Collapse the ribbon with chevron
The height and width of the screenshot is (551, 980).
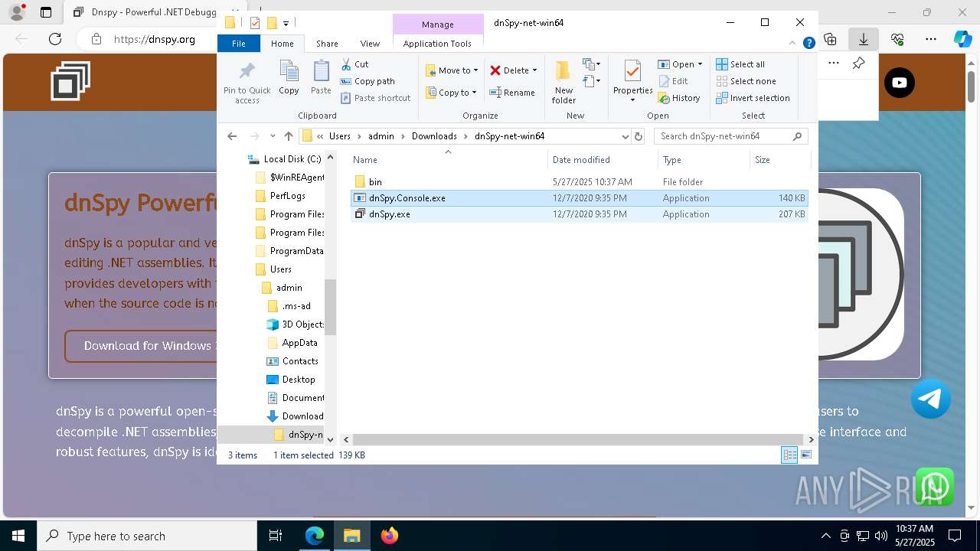[793, 44]
